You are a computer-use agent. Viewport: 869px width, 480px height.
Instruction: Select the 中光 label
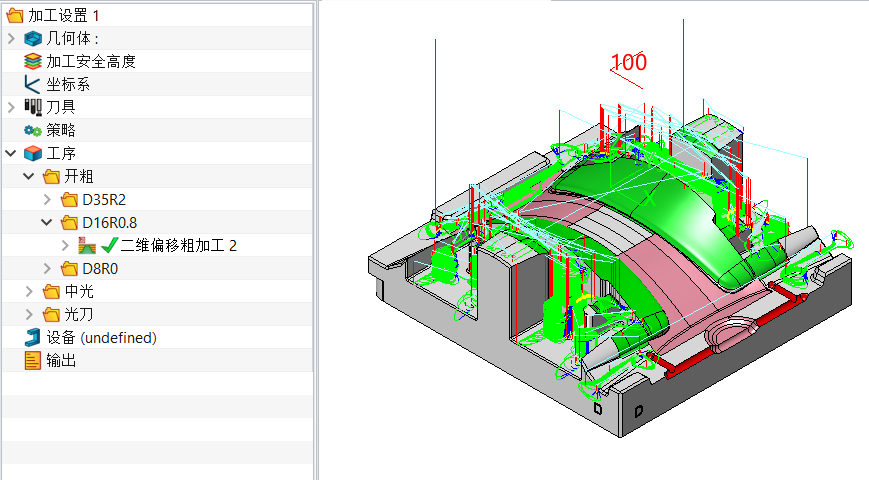(79, 292)
